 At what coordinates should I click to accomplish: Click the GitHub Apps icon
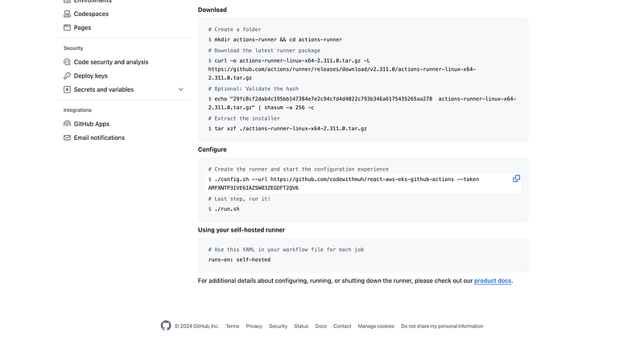(x=68, y=124)
